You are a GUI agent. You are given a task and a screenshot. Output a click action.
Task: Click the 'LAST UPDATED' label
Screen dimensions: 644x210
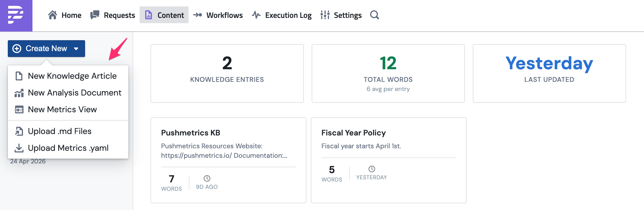[549, 80]
